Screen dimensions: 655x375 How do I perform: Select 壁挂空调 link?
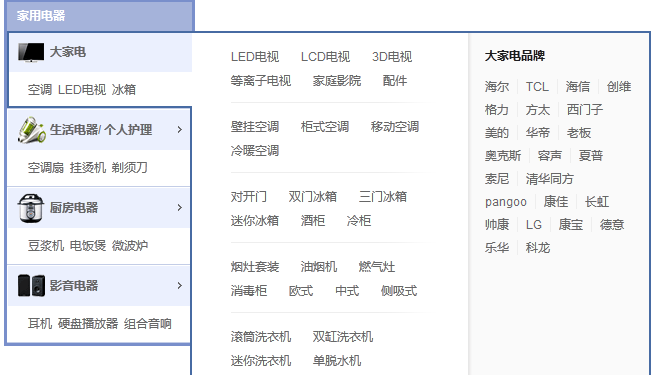(255, 127)
